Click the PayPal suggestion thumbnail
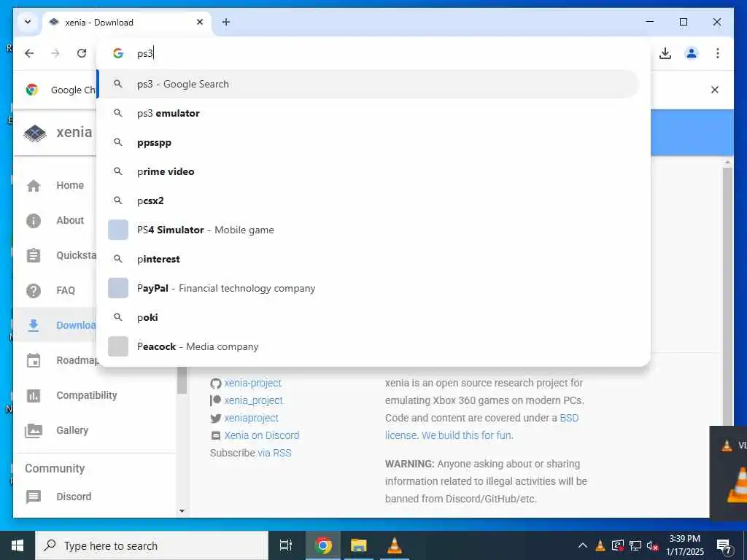The image size is (747, 560). [118, 288]
